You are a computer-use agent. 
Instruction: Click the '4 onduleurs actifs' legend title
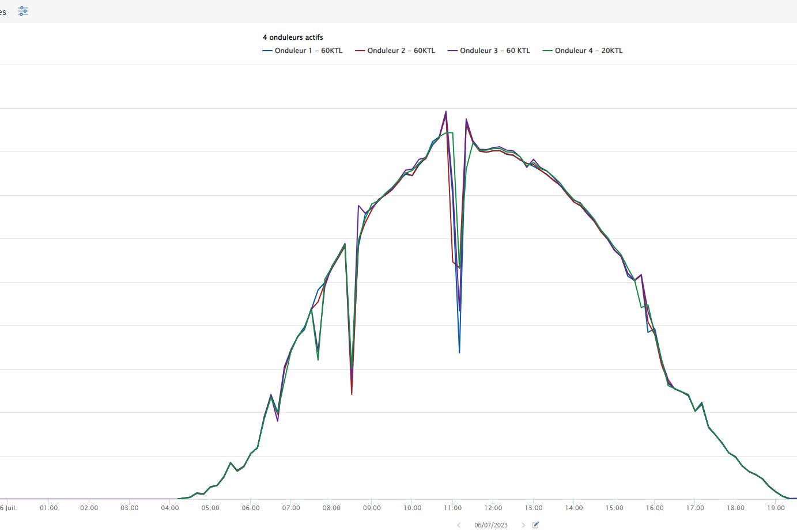[293, 37]
